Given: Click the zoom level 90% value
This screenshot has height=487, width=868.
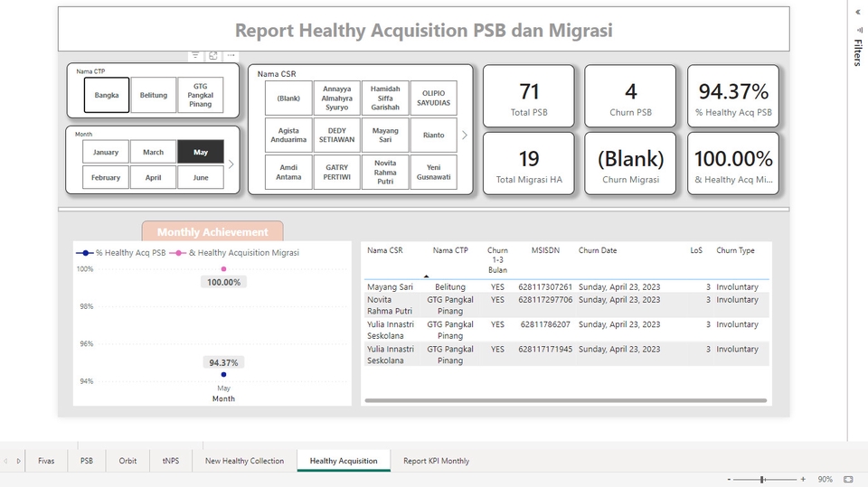Looking at the screenshot, I should click(x=825, y=479).
